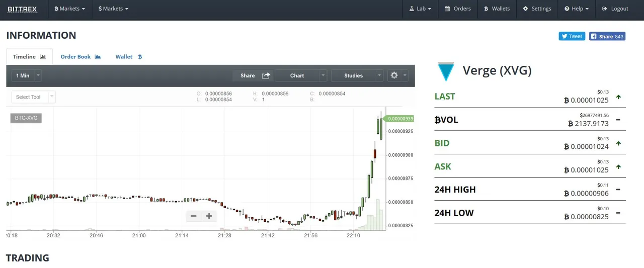Go to the Orders page
The height and width of the screenshot is (268, 644).
[x=457, y=9]
